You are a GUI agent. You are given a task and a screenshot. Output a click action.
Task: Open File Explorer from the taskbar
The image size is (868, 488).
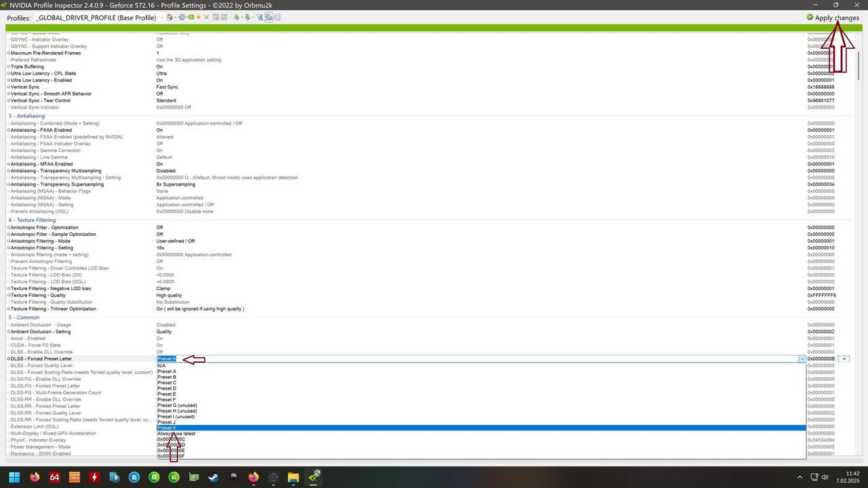tap(294, 477)
